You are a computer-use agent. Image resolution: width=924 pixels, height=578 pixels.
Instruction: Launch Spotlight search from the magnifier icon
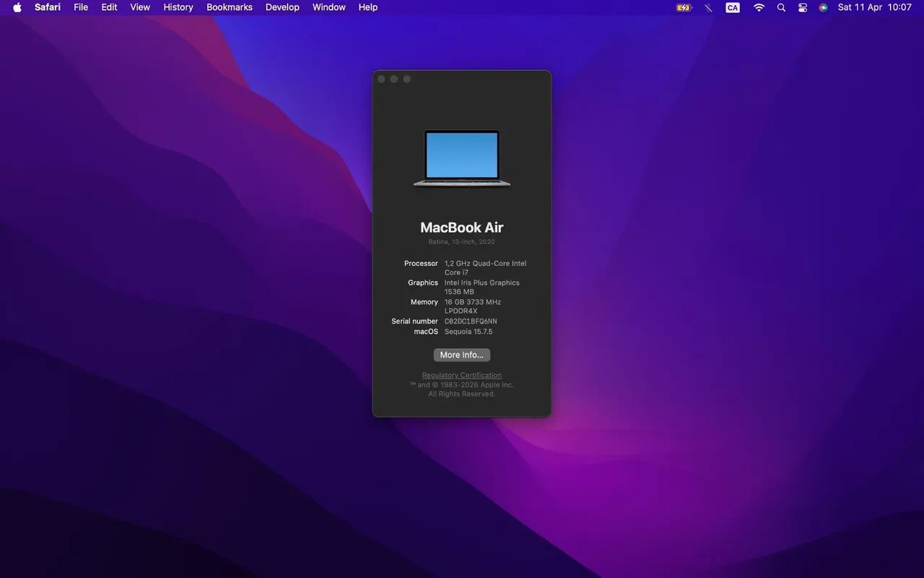(781, 7)
